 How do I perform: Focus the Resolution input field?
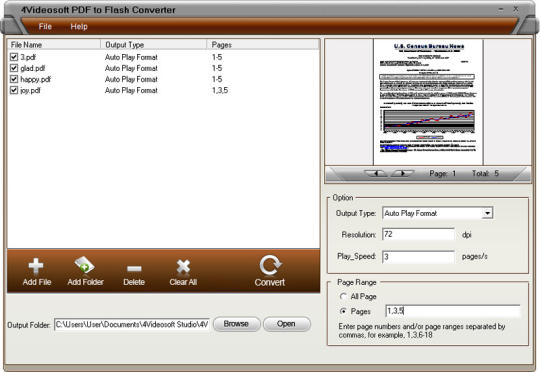coord(418,235)
